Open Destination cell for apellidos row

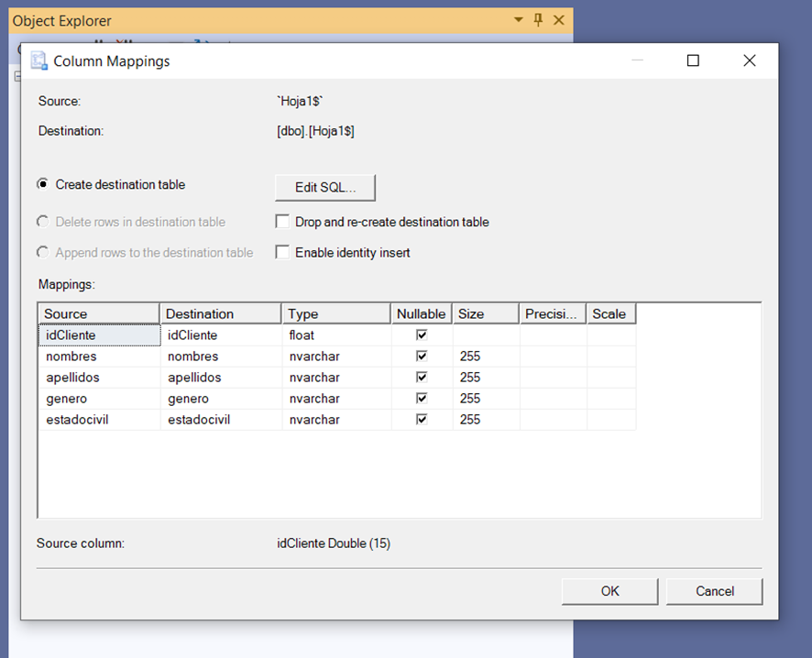221,378
